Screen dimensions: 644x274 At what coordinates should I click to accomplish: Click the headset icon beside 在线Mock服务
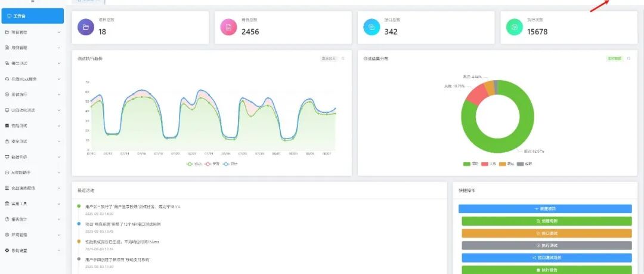point(7,79)
